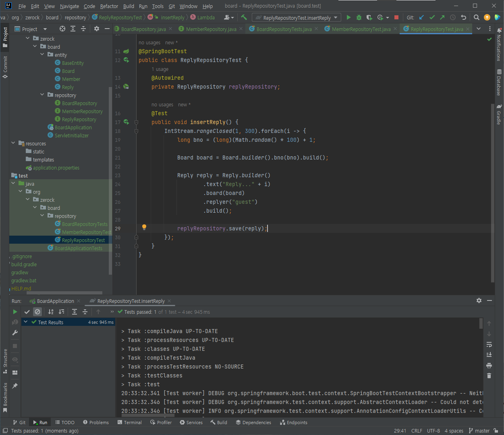Select opened file in Project tree
504x435 pixels.
[x=62, y=29]
